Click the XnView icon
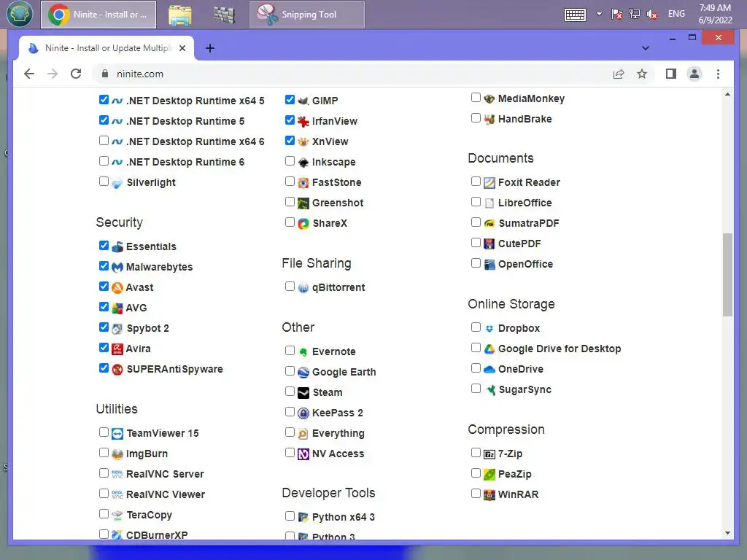747x560 pixels. (x=303, y=142)
